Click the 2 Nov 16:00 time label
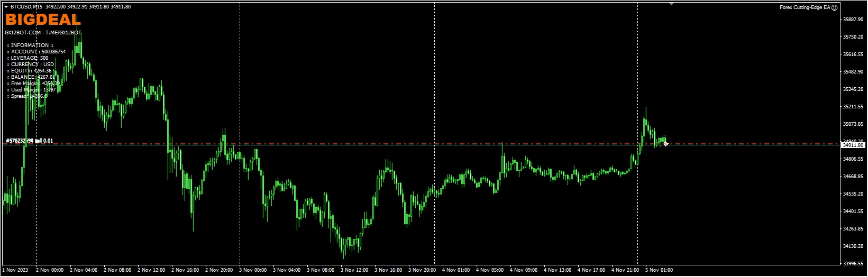The height and width of the screenshot is (277, 868). tap(185, 270)
